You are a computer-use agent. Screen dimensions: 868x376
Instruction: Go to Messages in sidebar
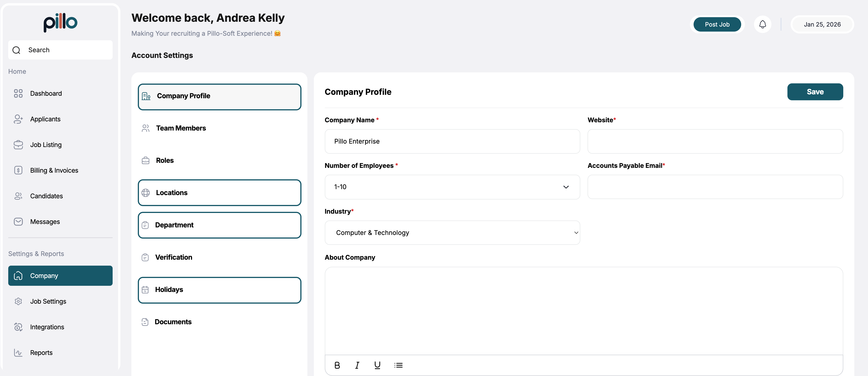point(60,222)
